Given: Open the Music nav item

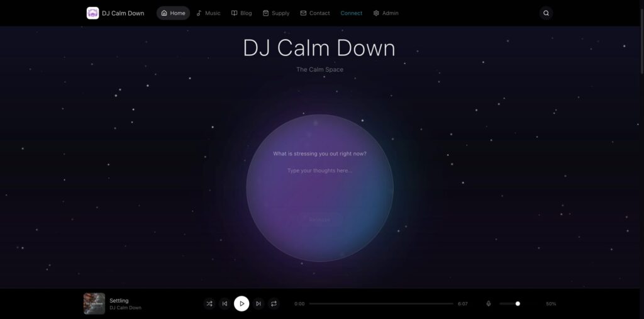Looking at the screenshot, I should pos(208,13).
